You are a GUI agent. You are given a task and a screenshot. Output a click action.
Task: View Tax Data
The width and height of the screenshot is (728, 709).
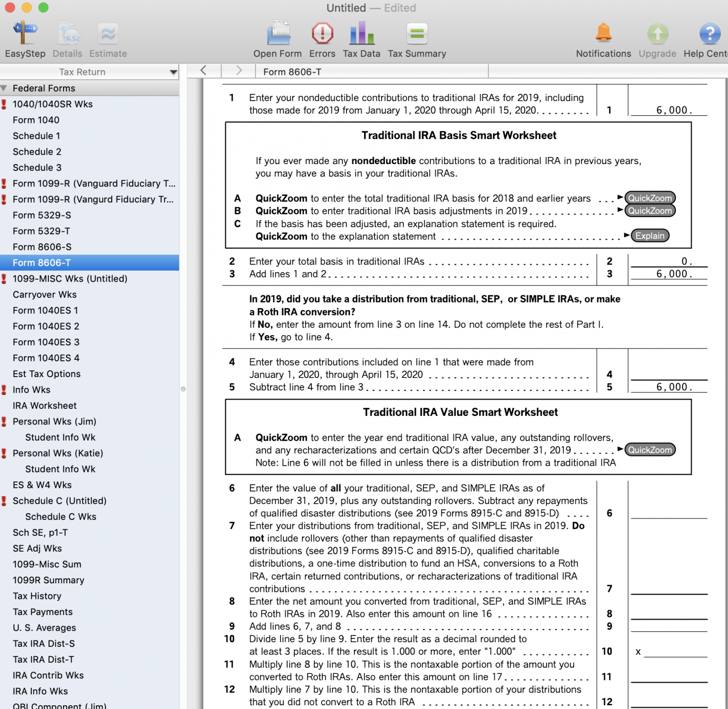pos(361,38)
